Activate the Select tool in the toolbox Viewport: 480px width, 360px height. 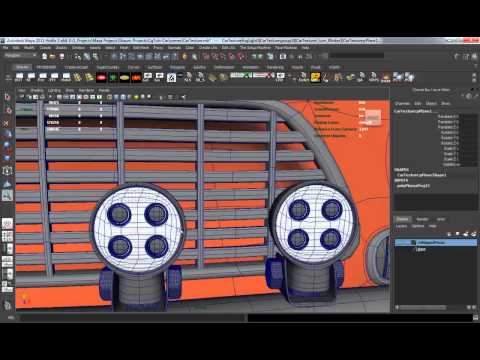click(x=7, y=97)
